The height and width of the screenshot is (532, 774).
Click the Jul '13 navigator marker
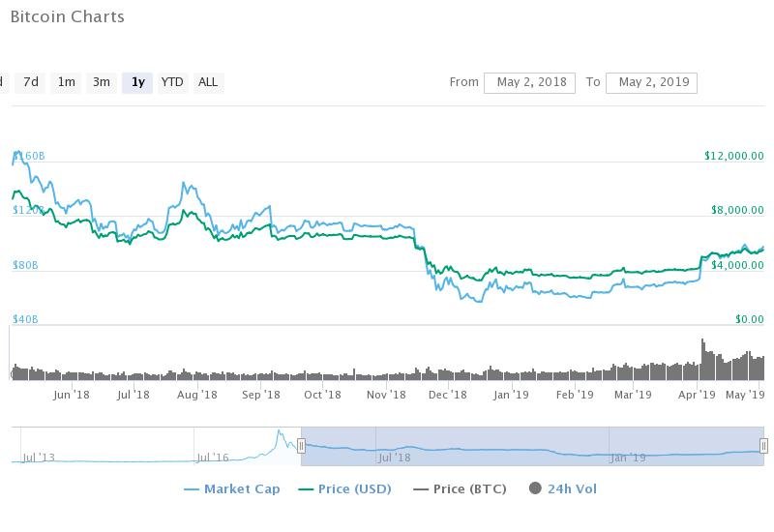pos(38,458)
